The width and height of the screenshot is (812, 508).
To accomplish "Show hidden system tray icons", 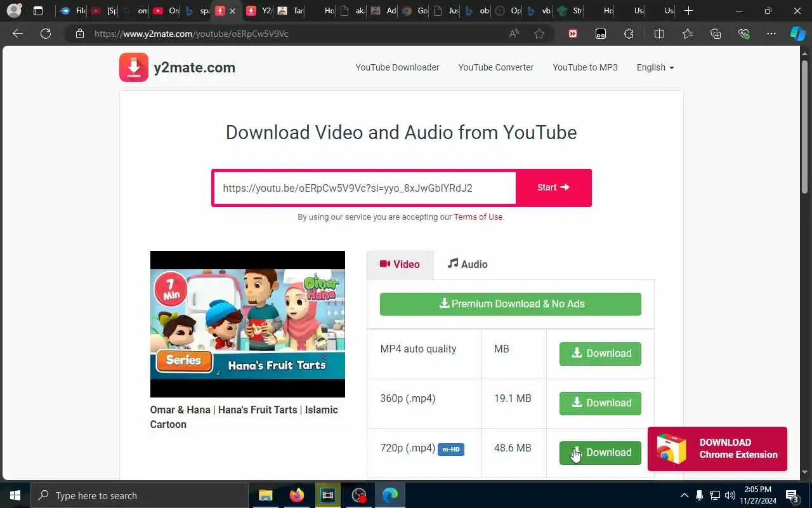I will coord(684,495).
